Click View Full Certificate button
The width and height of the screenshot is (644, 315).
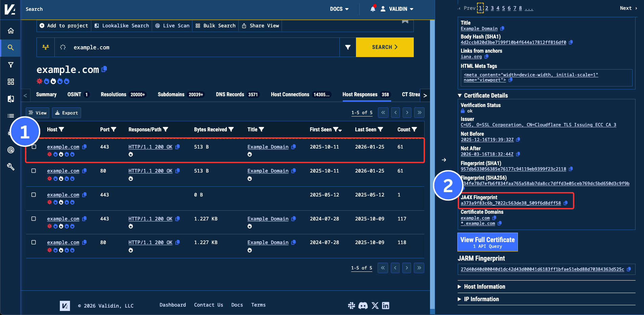coord(487,242)
